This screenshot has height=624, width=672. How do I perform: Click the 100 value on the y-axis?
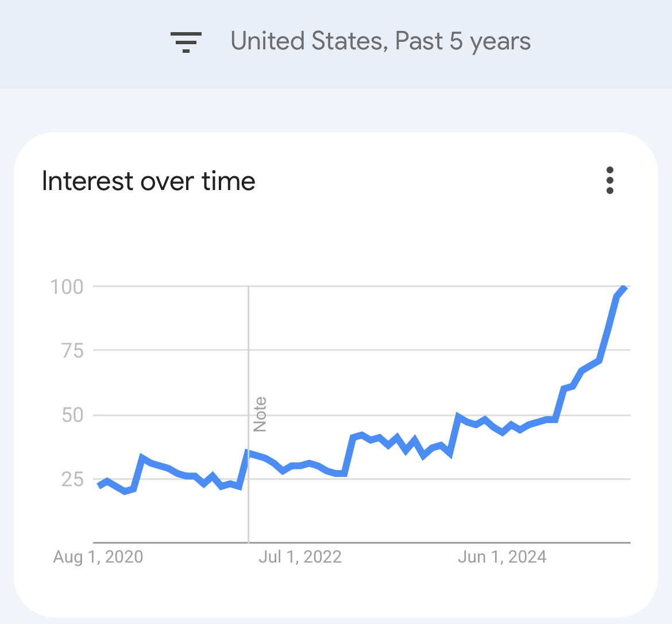point(67,287)
